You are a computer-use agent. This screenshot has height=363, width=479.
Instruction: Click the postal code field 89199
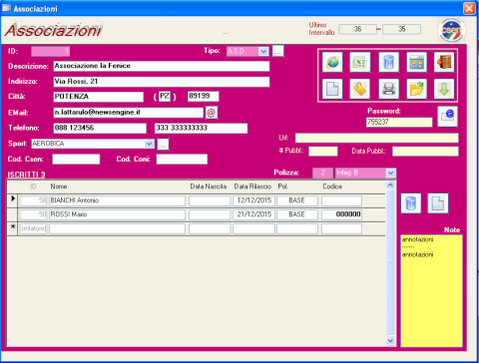coord(203,96)
